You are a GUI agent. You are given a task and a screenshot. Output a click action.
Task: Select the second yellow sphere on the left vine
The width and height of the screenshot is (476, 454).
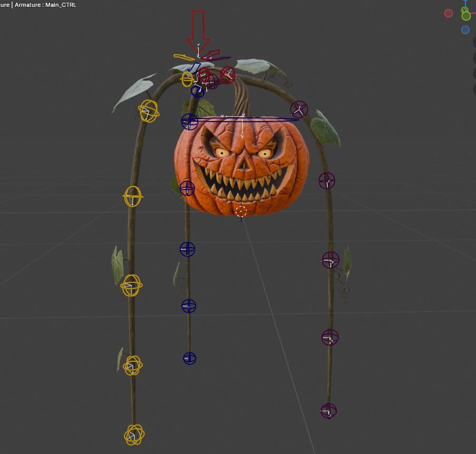click(133, 196)
